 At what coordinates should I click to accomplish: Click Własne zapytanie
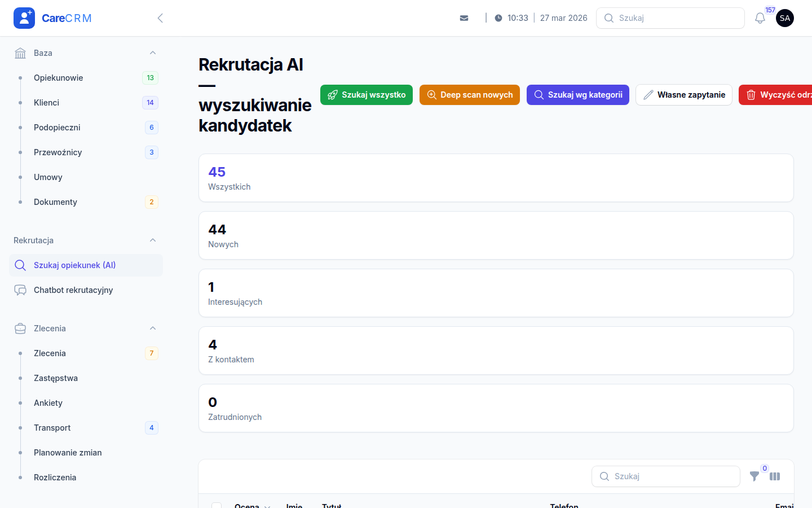[683, 94]
